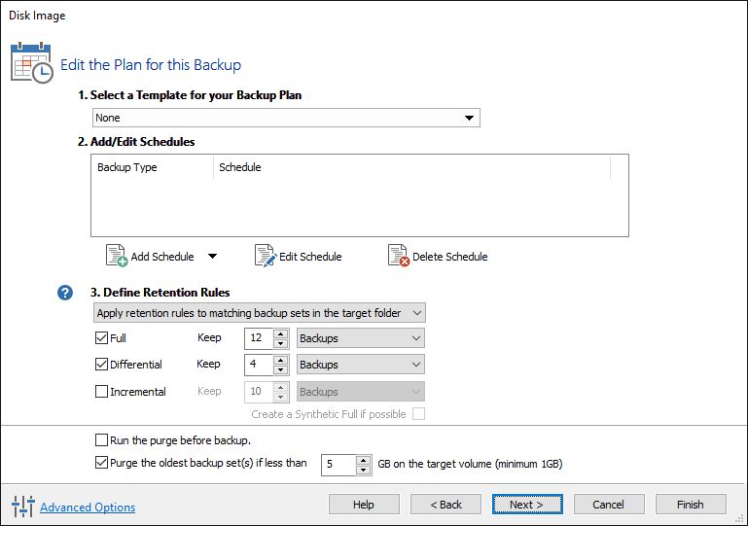Click the Advanced Options sliders icon
This screenshot has width=748, height=560.
pos(22,506)
